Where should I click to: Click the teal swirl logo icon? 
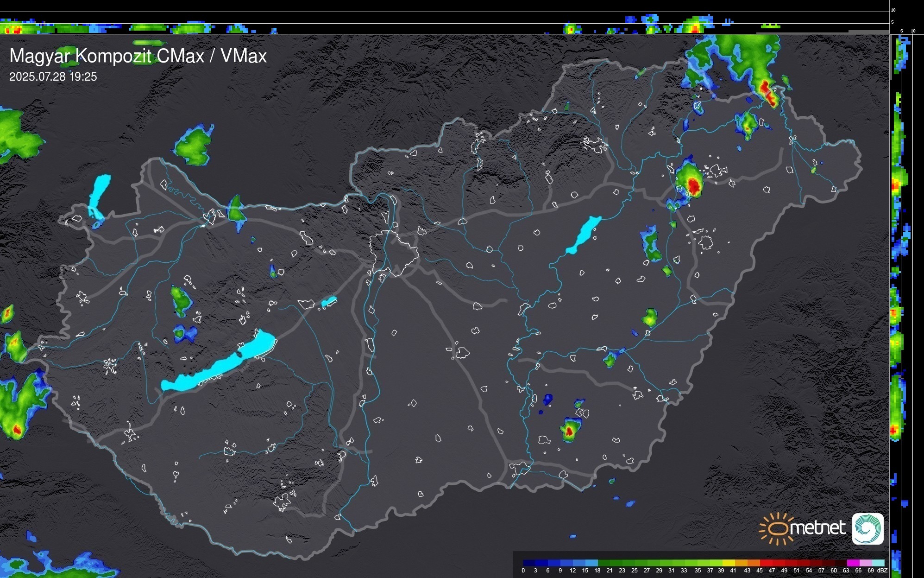867,528
